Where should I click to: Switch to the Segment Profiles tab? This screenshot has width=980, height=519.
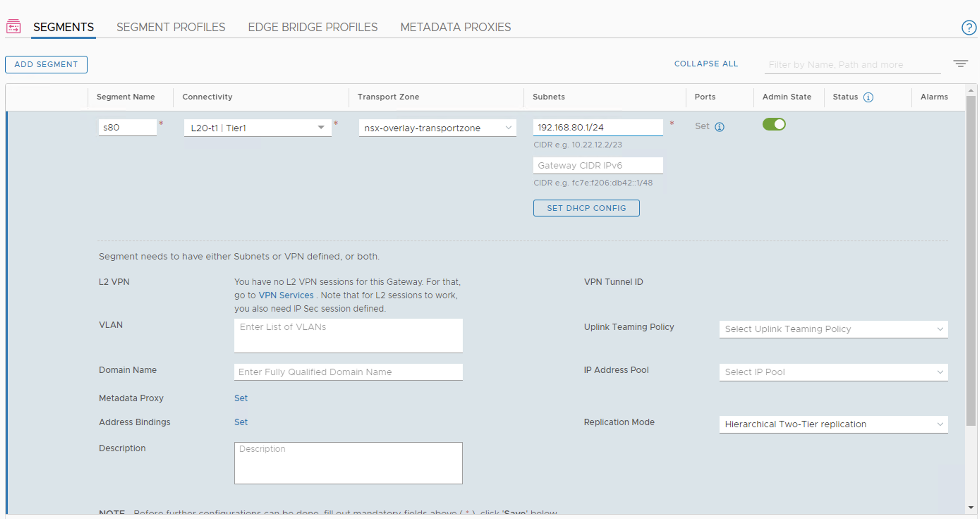pos(171,27)
